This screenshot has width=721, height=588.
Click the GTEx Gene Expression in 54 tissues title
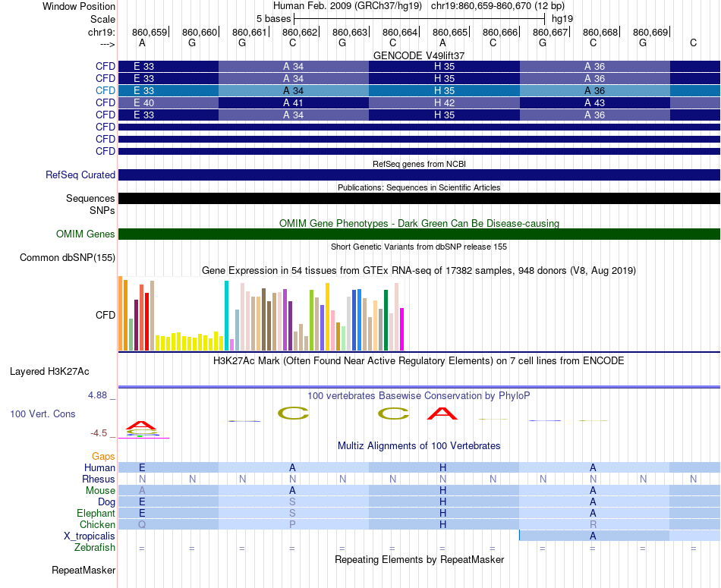click(419, 270)
